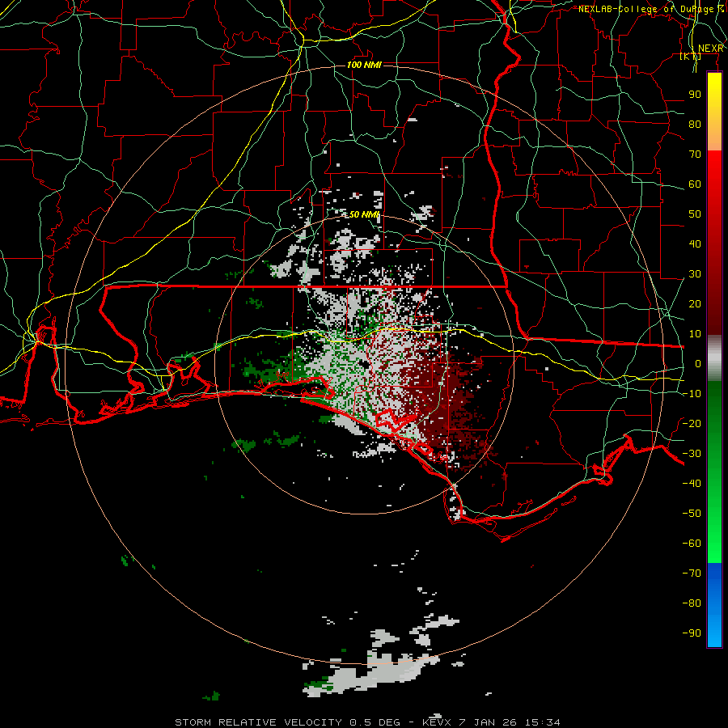Click the 70 value on the color scale
Screen dimensions: 728x728
[695, 154]
